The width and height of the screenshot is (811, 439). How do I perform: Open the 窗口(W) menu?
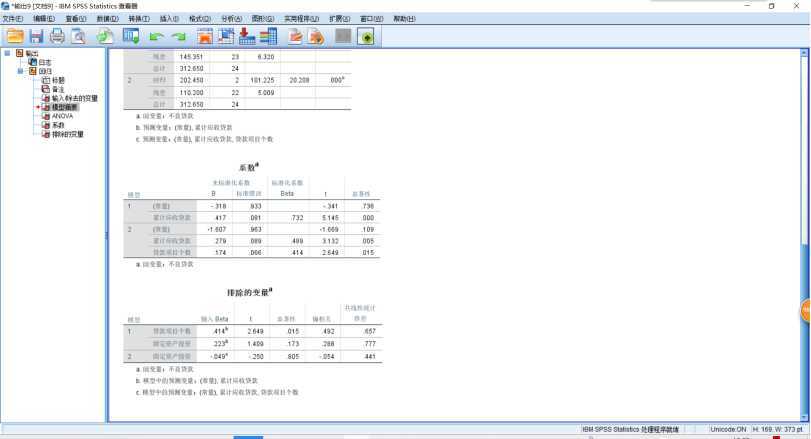pos(371,19)
